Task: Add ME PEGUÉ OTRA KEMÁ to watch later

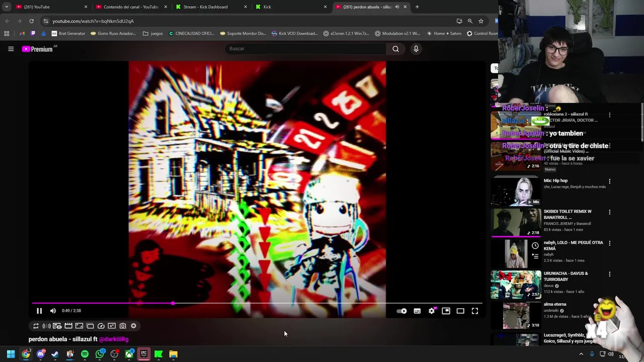Action: (535, 246)
